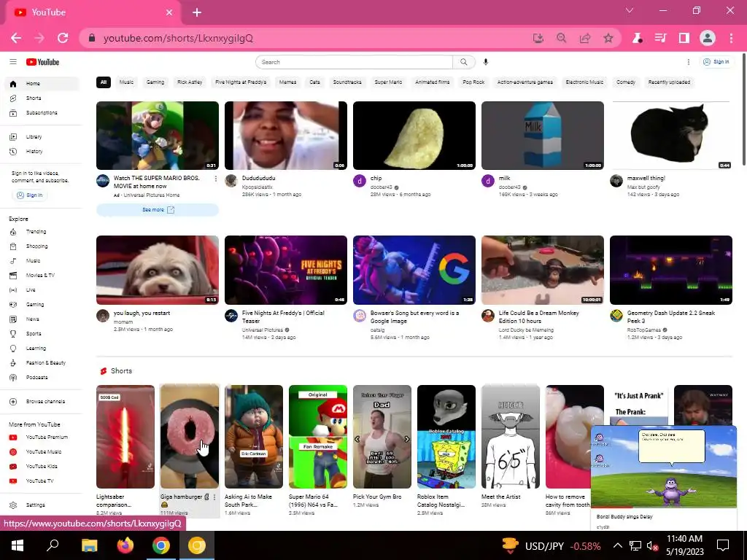Click the search magnifier button
747x560 pixels.
click(x=463, y=62)
